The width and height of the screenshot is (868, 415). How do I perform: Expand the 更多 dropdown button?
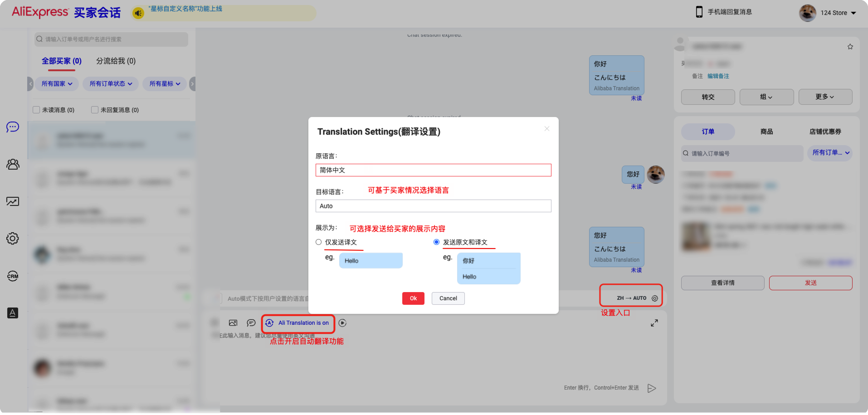pos(825,97)
